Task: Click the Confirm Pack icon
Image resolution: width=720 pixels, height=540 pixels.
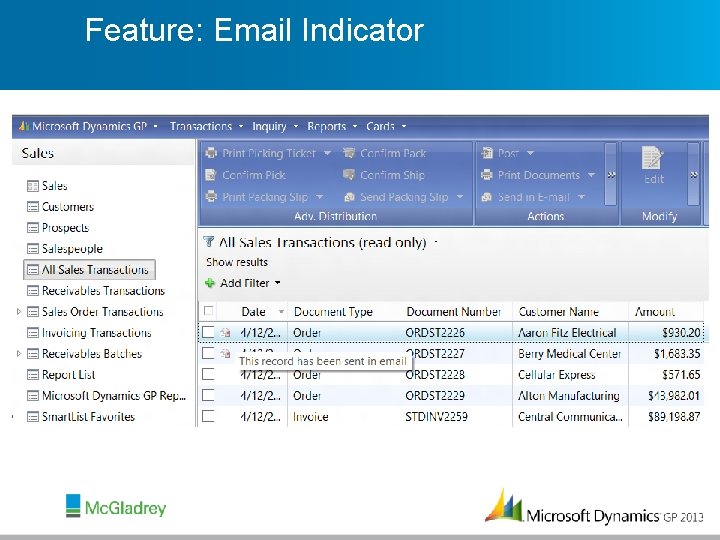Action: click(x=349, y=153)
